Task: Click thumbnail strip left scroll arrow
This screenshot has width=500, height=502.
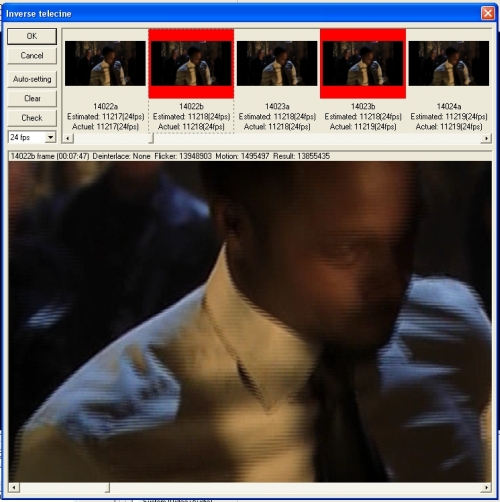Action: pos(68,138)
